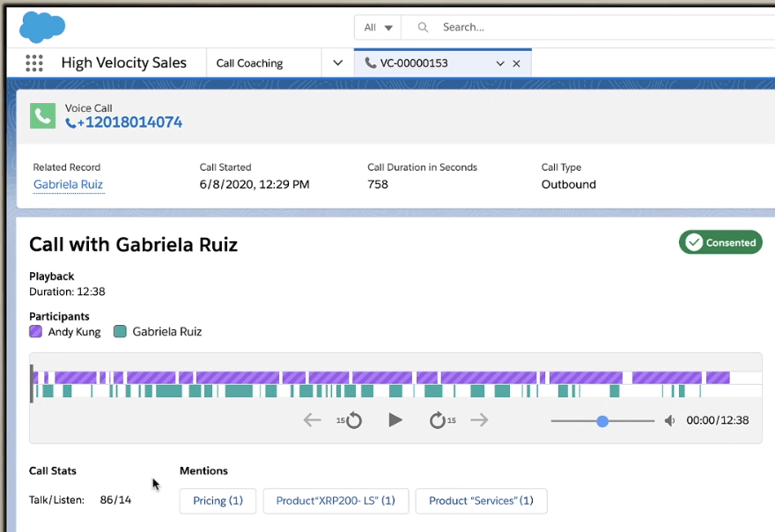Screen dimensions: 775x532
Task: Click Andy Kung's purple talk track
Action: click(380, 378)
